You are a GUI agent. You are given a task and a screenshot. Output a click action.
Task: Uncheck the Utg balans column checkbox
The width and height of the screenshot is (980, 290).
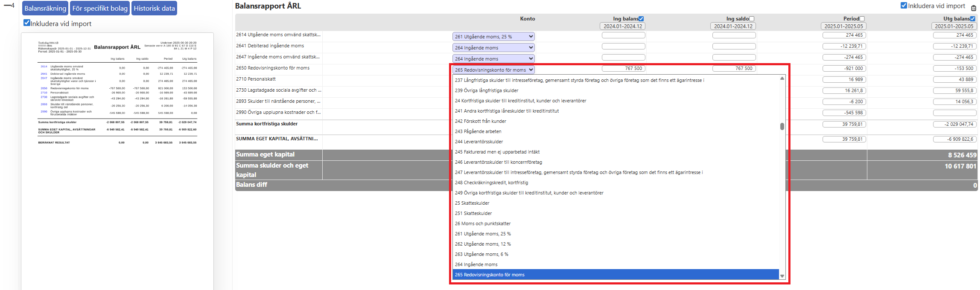(x=972, y=19)
